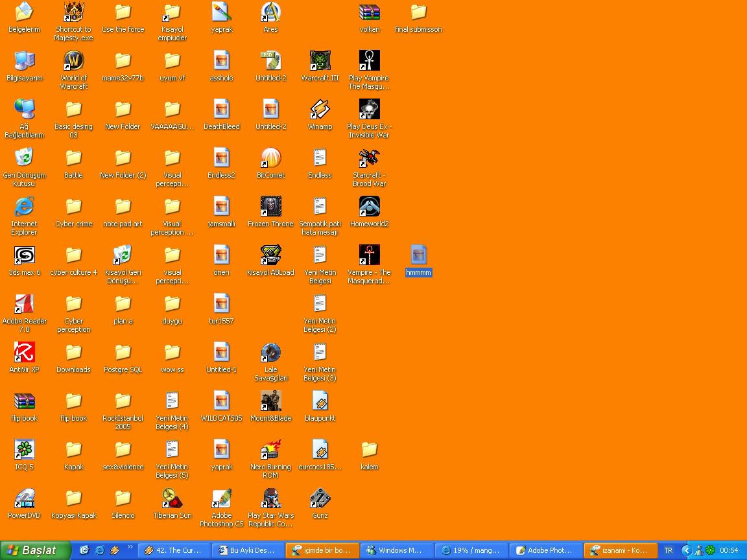This screenshot has width=747, height=560.
Task: Switch to the Windows M... taskbar window
Action: pos(396,550)
